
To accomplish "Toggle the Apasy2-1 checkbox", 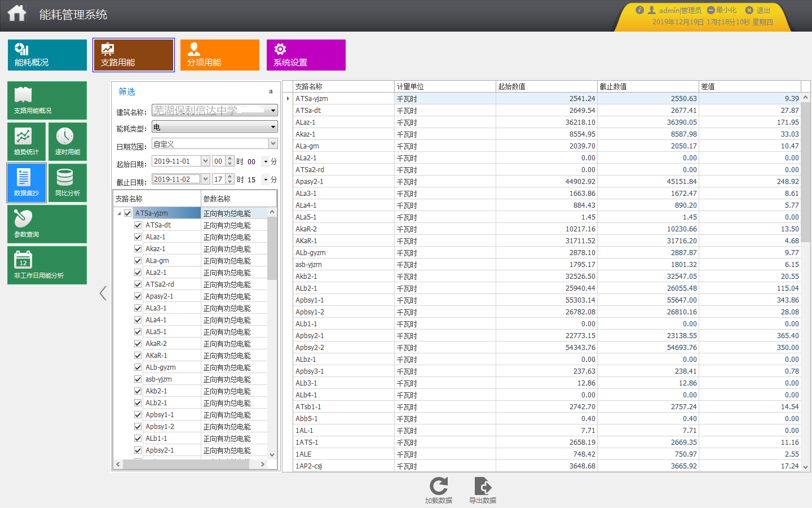I will click(x=138, y=296).
